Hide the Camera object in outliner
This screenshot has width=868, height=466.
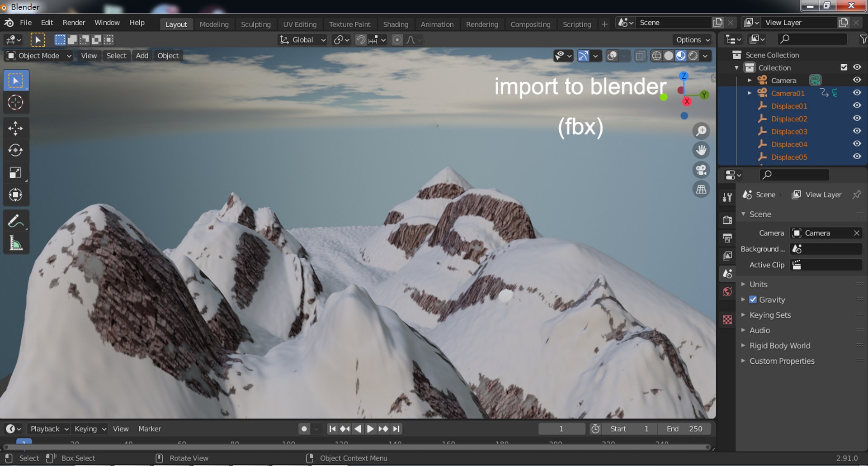pyautogui.click(x=857, y=80)
